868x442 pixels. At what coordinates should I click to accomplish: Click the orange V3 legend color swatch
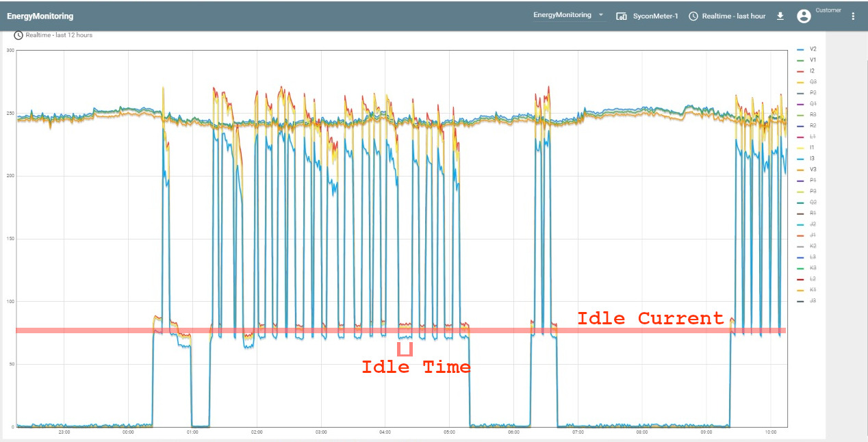tap(800, 170)
